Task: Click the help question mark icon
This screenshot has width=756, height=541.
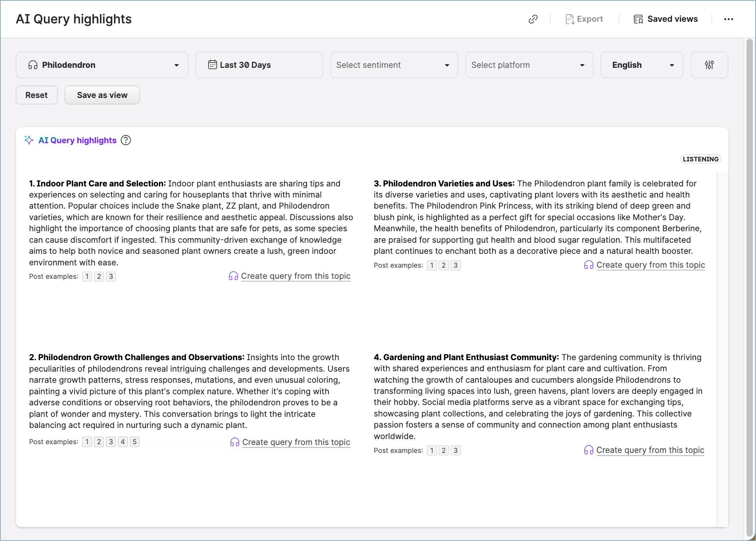Action: pos(126,140)
